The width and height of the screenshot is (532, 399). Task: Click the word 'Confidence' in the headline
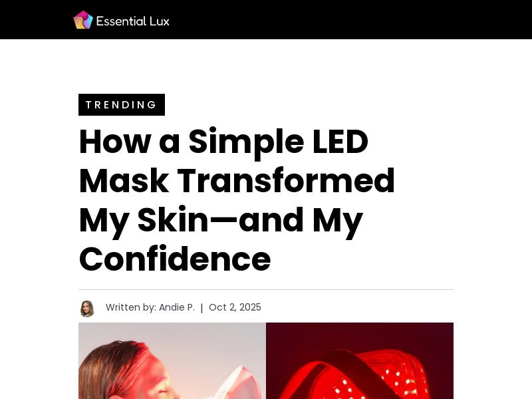175,259
